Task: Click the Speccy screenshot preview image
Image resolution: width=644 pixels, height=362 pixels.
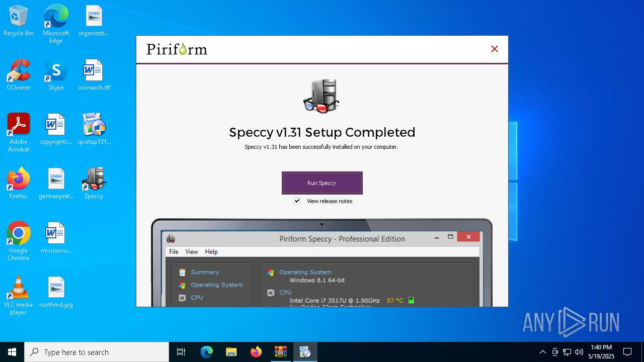Action: (322, 262)
